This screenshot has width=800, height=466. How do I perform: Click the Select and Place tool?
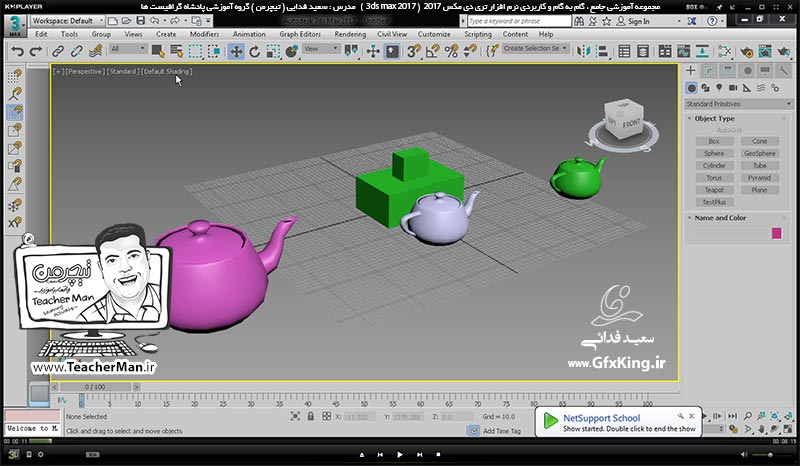pyautogui.click(x=292, y=51)
